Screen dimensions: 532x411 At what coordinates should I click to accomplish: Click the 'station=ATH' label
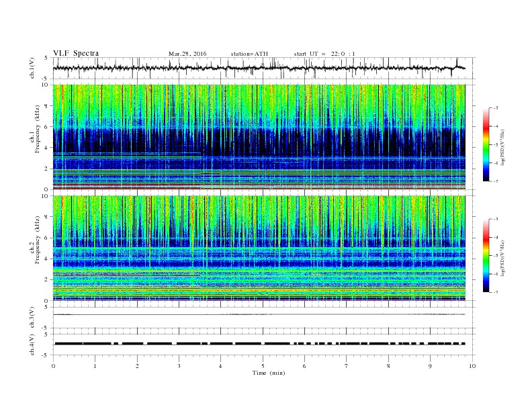pyautogui.click(x=249, y=54)
